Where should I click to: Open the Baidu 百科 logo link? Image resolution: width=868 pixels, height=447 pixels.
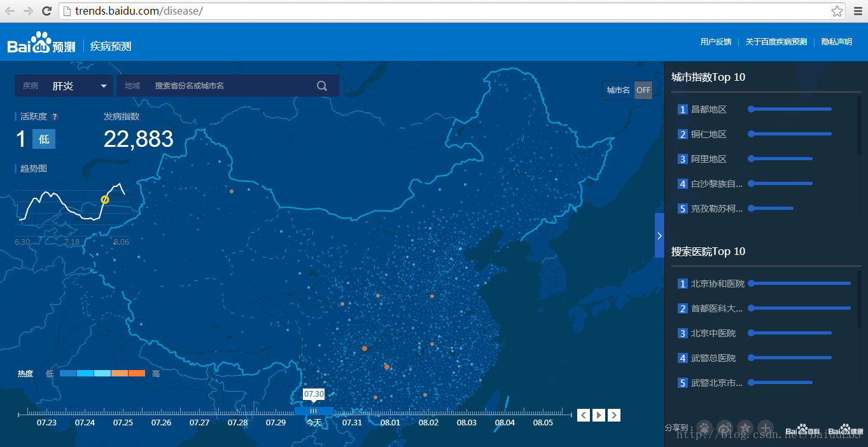pyautogui.click(x=802, y=430)
